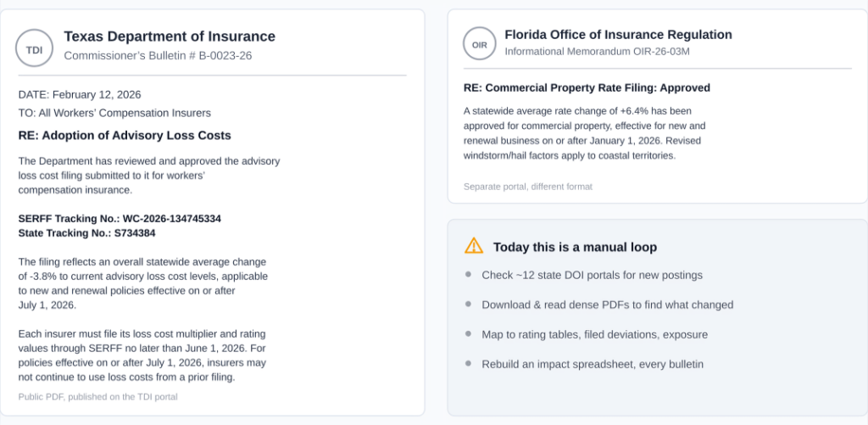Click the bullet beside 'Download & read dense PDFs'

pyautogui.click(x=468, y=305)
